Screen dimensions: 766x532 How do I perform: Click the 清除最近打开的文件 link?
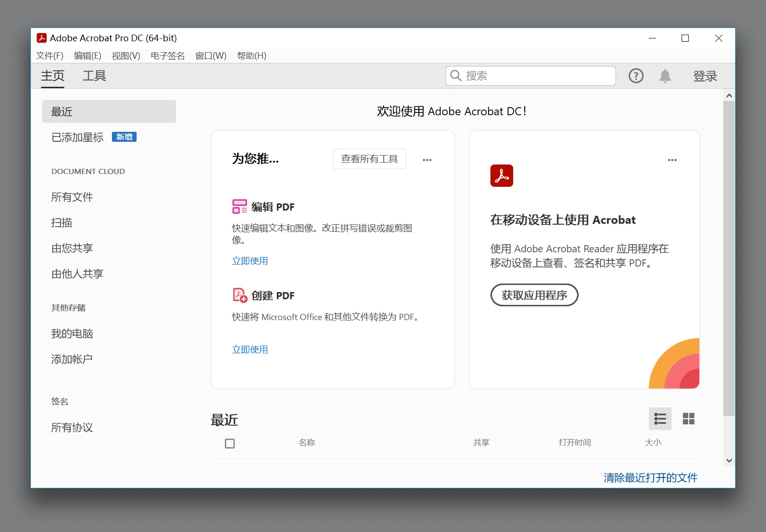[650, 477]
